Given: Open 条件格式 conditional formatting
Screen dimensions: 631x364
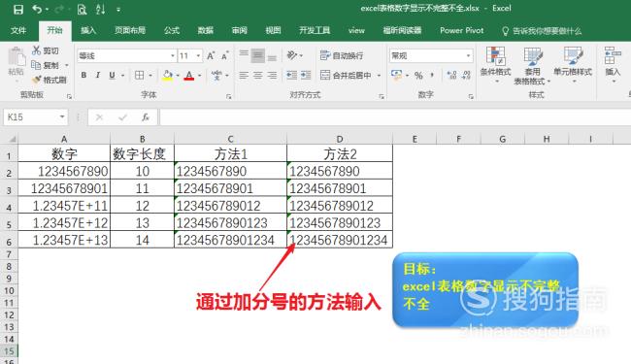Looking at the screenshot, I should point(496,64).
